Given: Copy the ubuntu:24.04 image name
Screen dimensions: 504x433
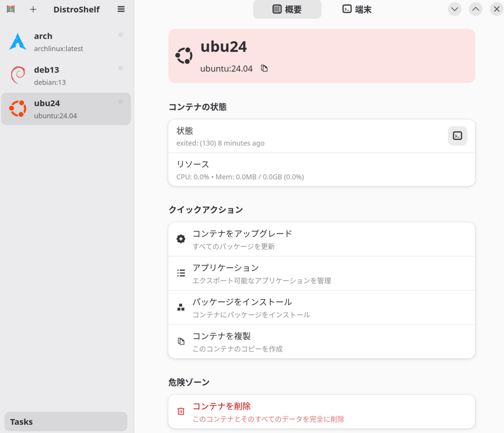Looking at the screenshot, I should 264,68.
